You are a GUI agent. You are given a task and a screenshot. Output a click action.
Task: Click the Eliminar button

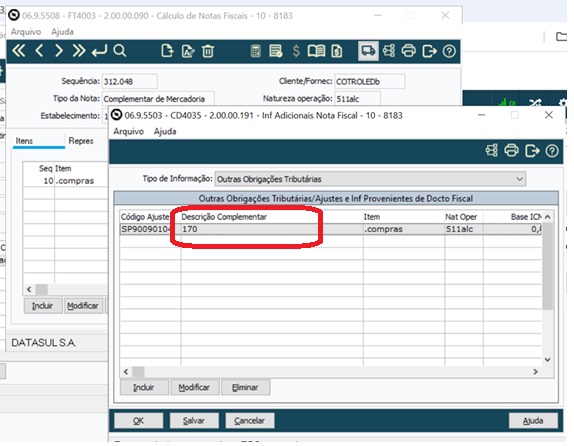tap(245, 387)
